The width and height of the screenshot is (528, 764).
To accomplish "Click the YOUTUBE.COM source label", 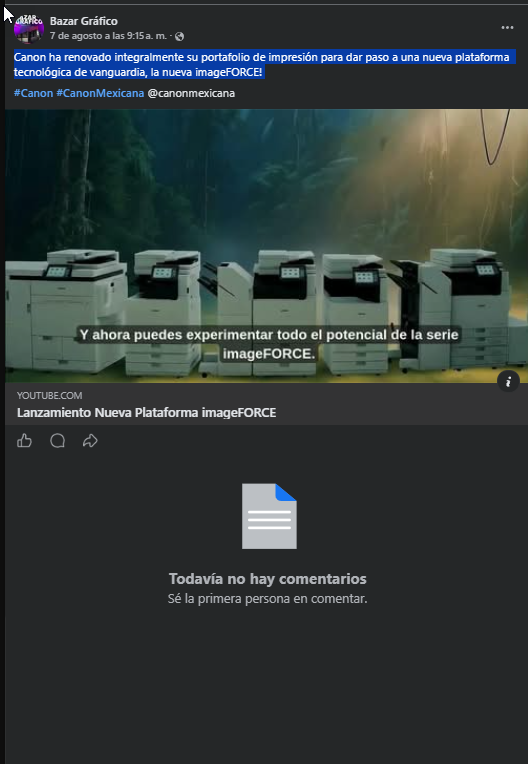I will tap(49, 395).
